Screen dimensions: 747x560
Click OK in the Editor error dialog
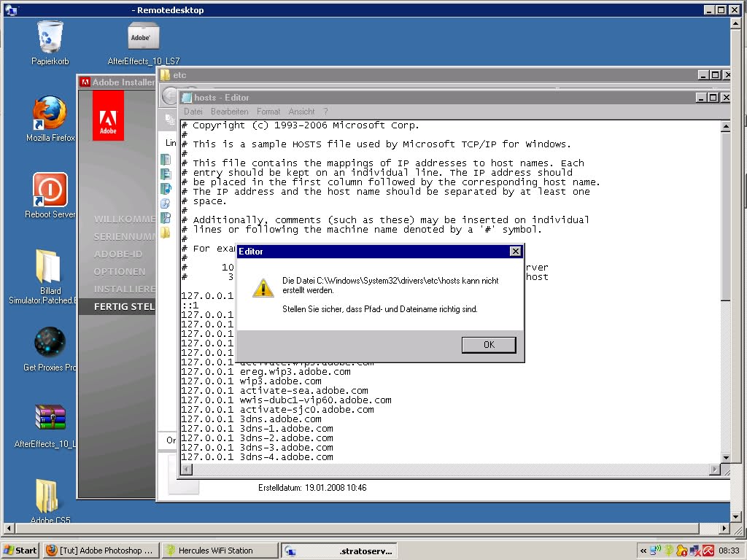tap(488, 345)
